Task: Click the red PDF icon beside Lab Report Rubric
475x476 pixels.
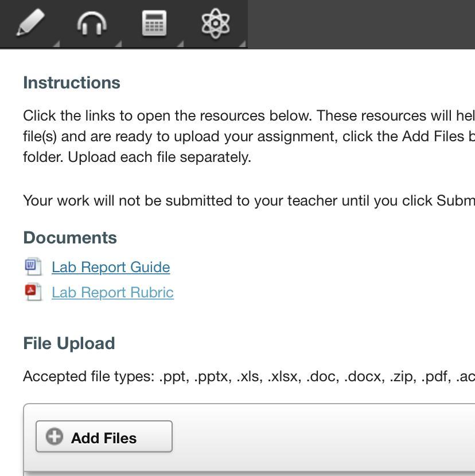Action: (33, 292)
